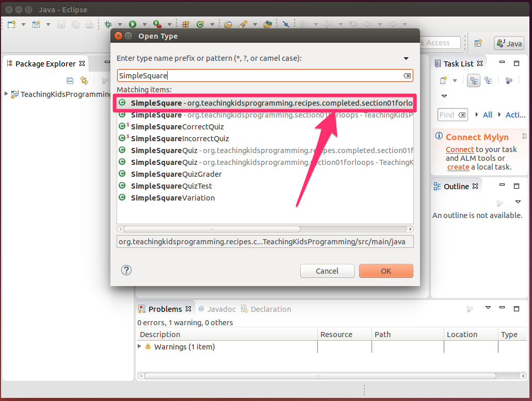Collapse all in Package Explorer
This screenshot has height=401, width=532.
(x=70, y=80)
